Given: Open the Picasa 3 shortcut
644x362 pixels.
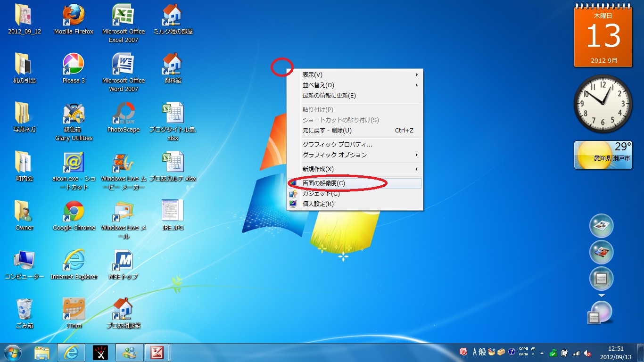Looking at the screenshot, I should 74,69.
